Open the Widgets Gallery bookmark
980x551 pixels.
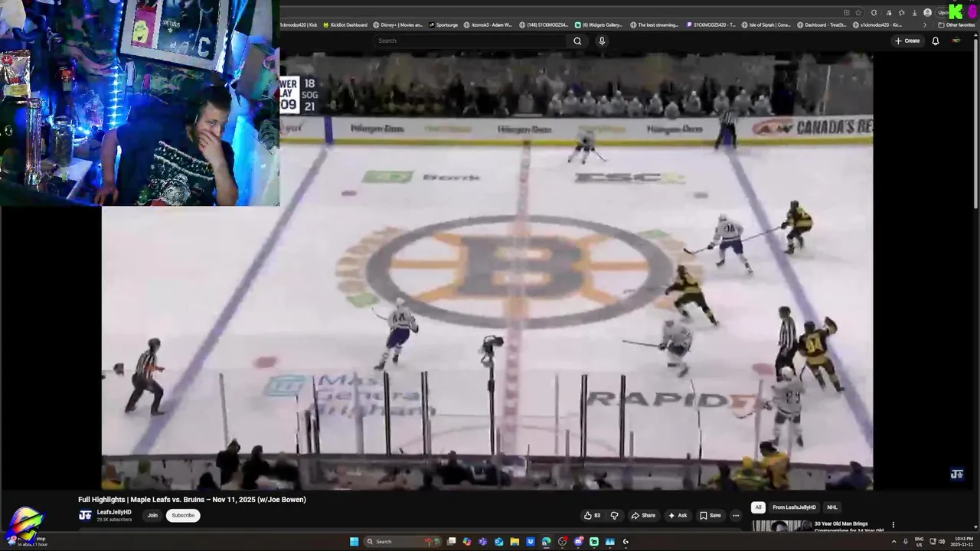599,24
